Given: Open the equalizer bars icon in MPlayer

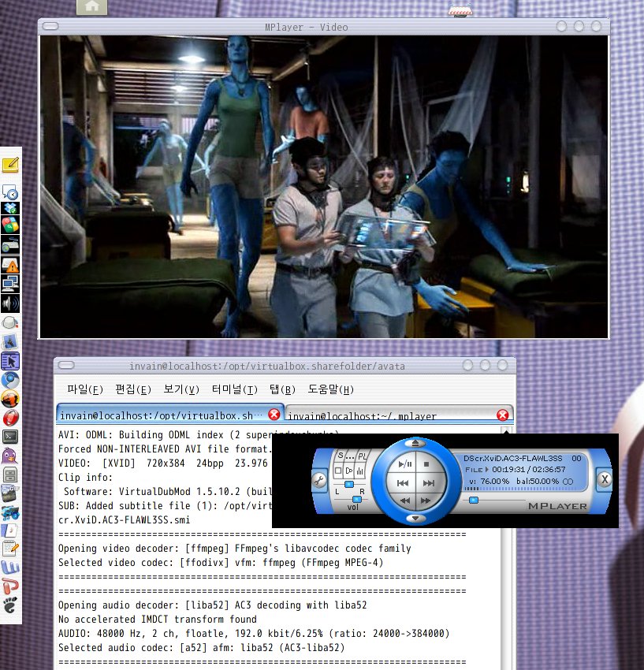Looking at the screenshot, I should click(360, 471).
